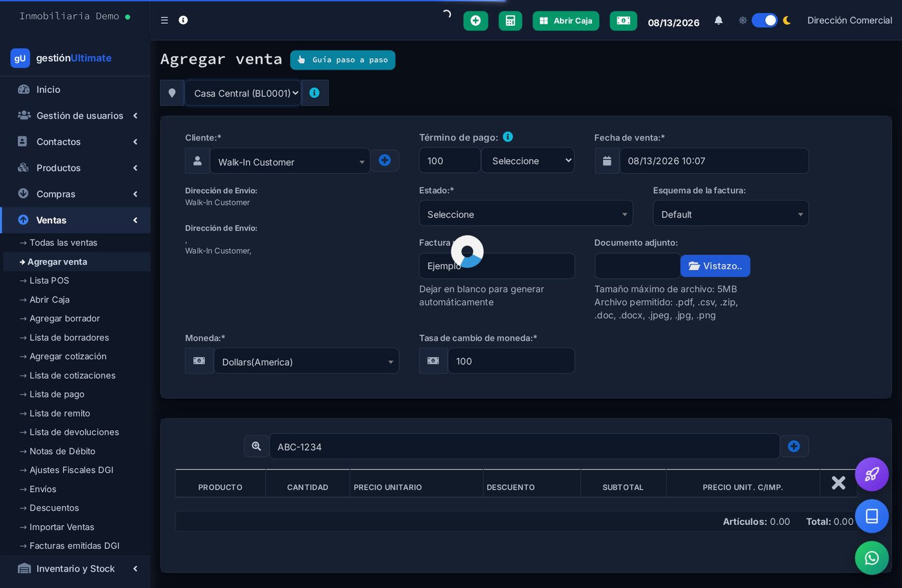Open the Esquema de la factura dropdown
902x588 pixels.
(731, 214)
